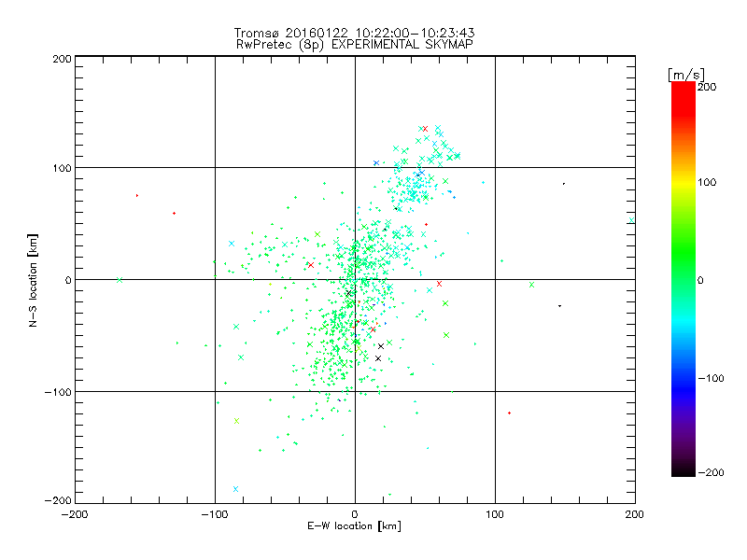
Task: Click the E-W location [km] axis label
Action: pos(354,526)
